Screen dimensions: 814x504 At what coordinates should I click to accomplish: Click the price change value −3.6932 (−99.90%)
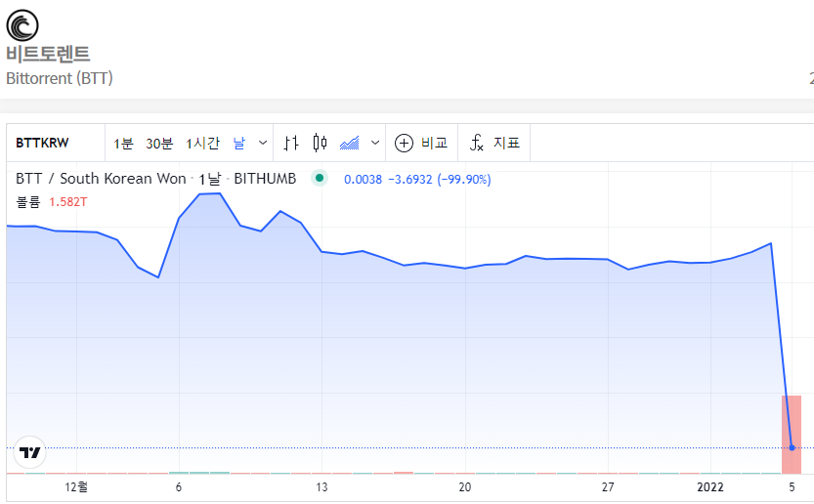click(440, 180)
